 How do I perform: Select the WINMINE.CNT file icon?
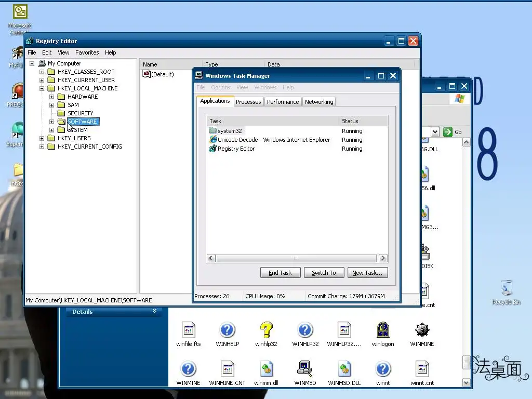(x=227, y=369)
